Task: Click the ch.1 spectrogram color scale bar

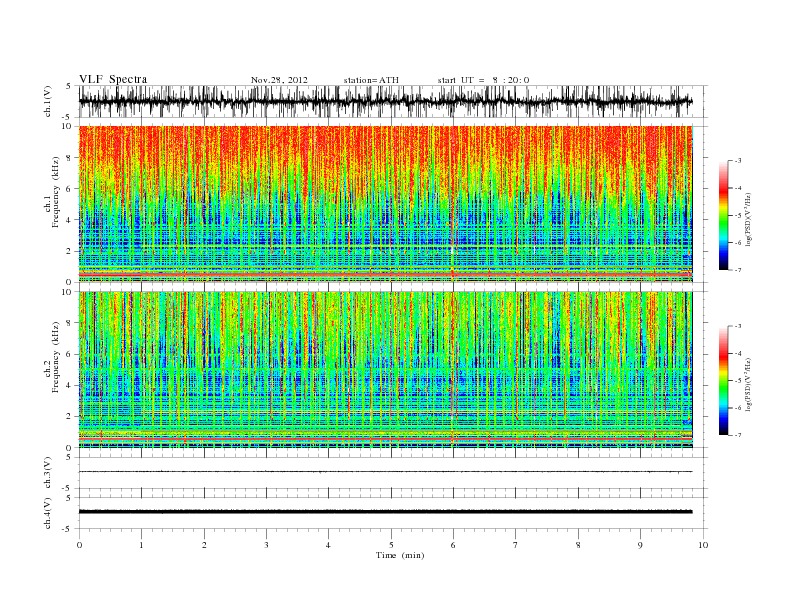Action: pyautogui.click(x=723, y=215)
